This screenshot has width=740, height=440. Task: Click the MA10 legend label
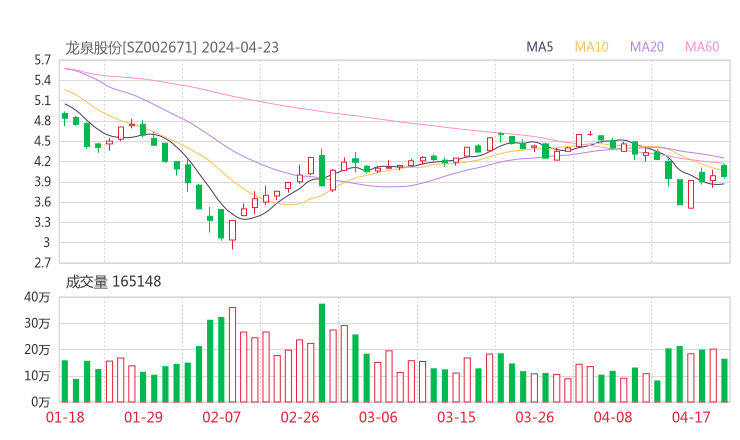[x=591, y=47]
